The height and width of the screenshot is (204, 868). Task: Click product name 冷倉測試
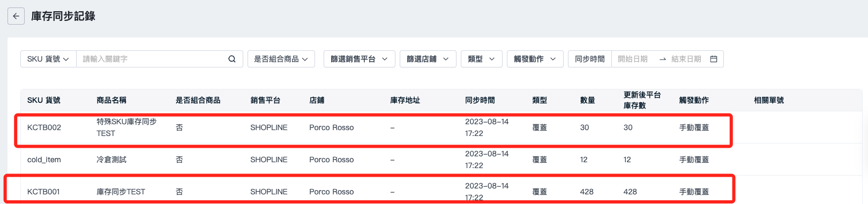[x=111, y=160]
